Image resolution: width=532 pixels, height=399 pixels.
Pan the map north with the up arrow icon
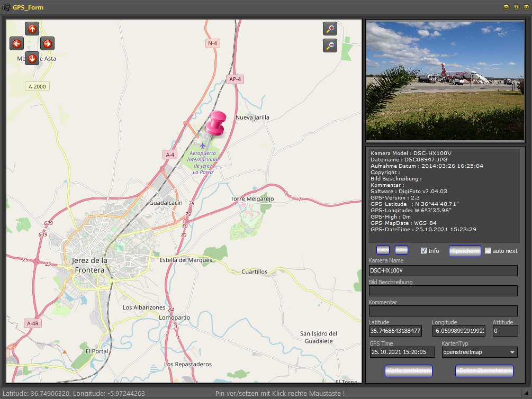click(32, 29)
